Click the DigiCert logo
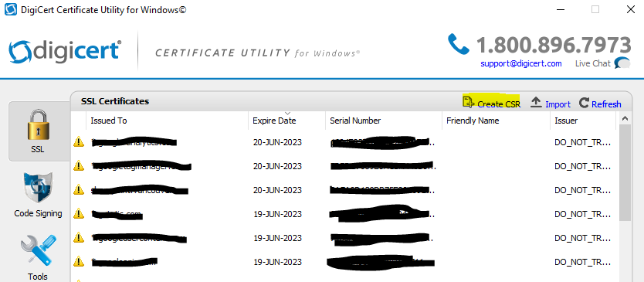Viewport: 644px width, 282px height. click(65, 51)
